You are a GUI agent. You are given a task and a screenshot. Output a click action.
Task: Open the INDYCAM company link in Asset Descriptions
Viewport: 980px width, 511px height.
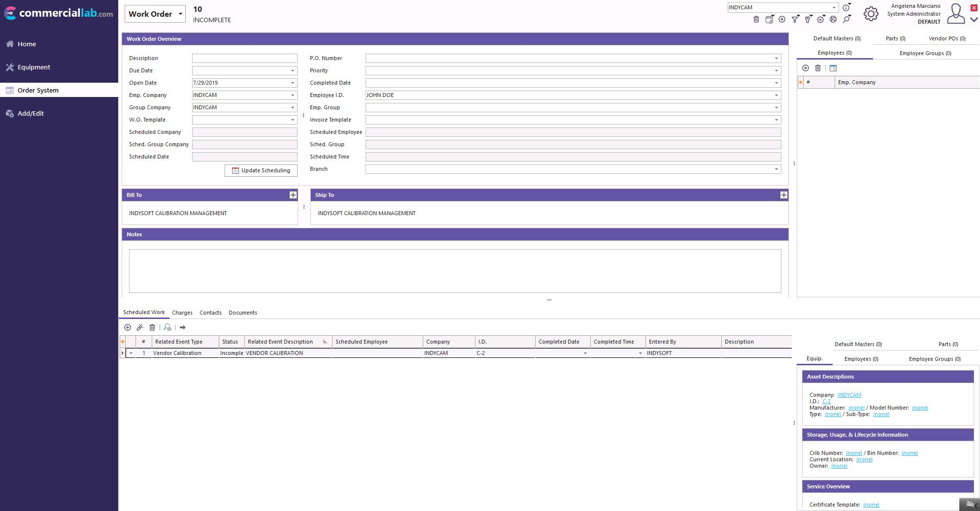click(x=849, y=395)
